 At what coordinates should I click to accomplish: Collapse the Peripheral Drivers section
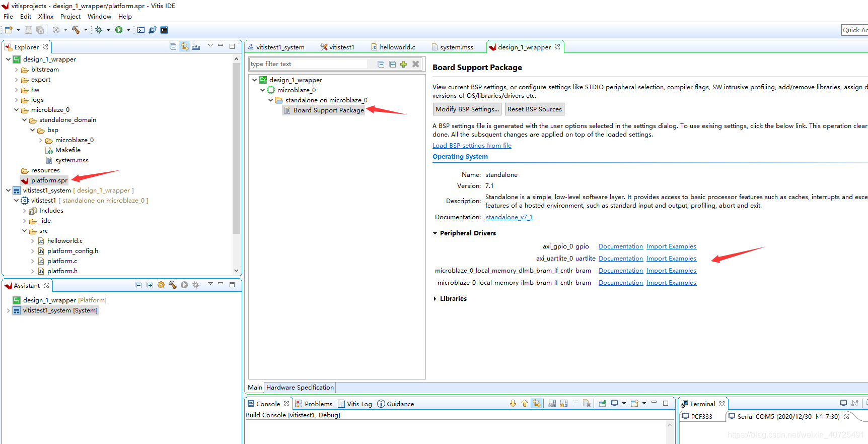pyautogui.click(x=435, y=233)
